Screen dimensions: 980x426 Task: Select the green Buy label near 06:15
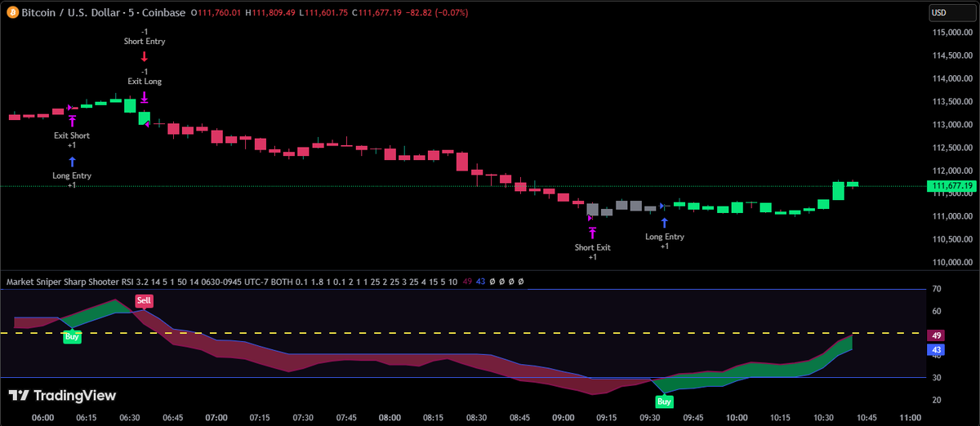[73, 336]
